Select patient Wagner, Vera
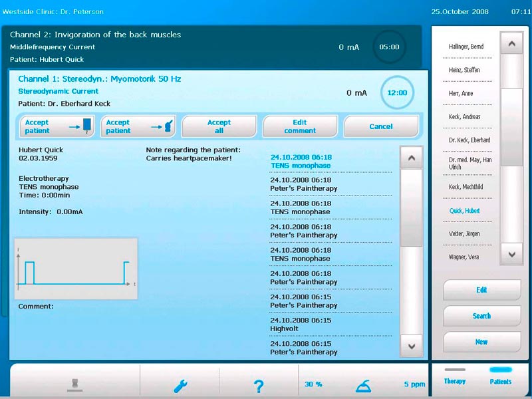532x399 pixels. pyautogui.click(x=467, y=257)
